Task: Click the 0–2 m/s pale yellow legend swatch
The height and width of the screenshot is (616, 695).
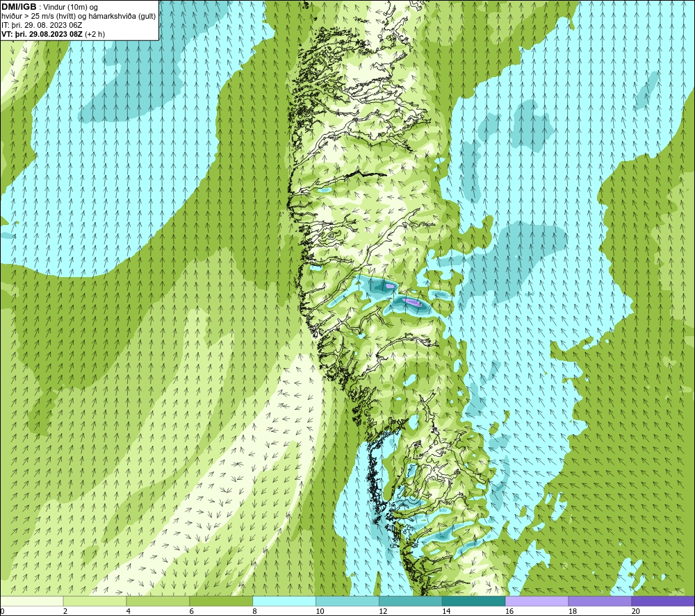Action: [x=31, y=601]
